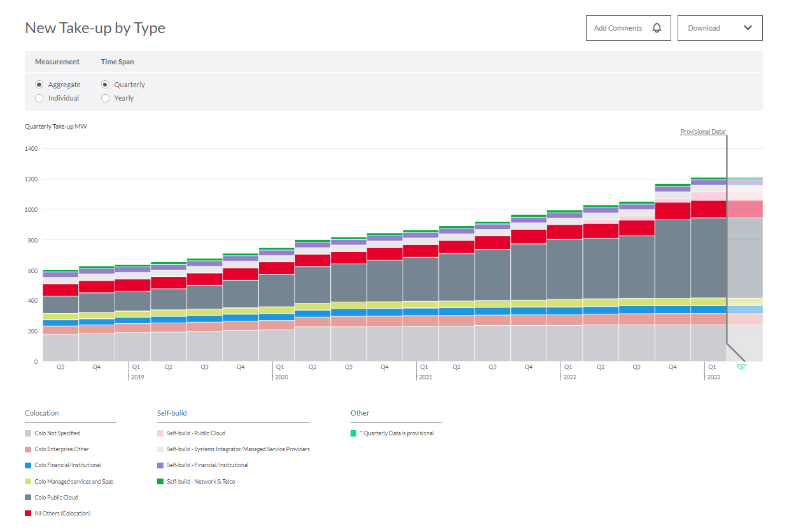Click the Q4 2022 Colo Public Cloud bar segment
This screenshot has width=794, height=532.
(x=672, y=258)
